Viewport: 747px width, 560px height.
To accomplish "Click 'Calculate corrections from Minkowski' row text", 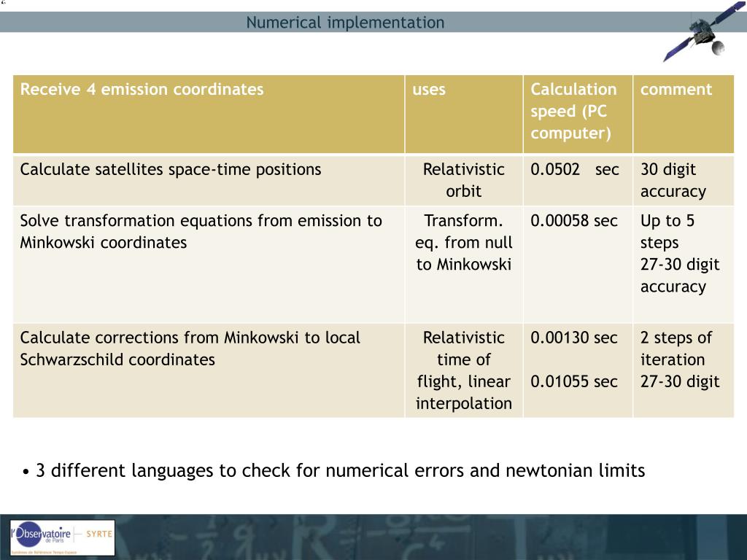I will pos(190,348).
